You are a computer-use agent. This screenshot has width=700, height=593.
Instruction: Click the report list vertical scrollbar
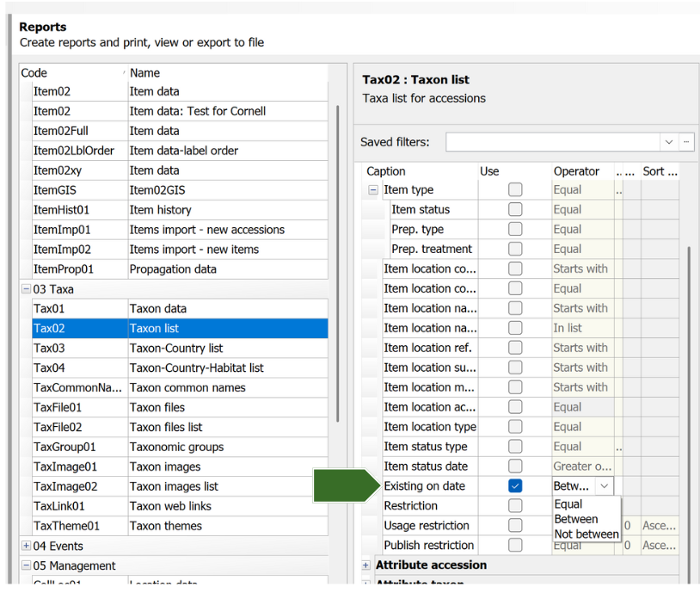337,263
